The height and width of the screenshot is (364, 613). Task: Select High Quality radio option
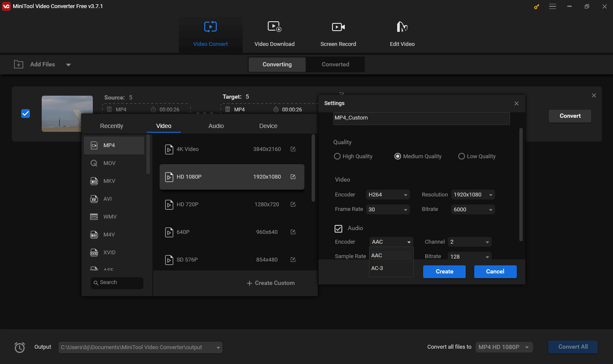click(x=353, y=156)
